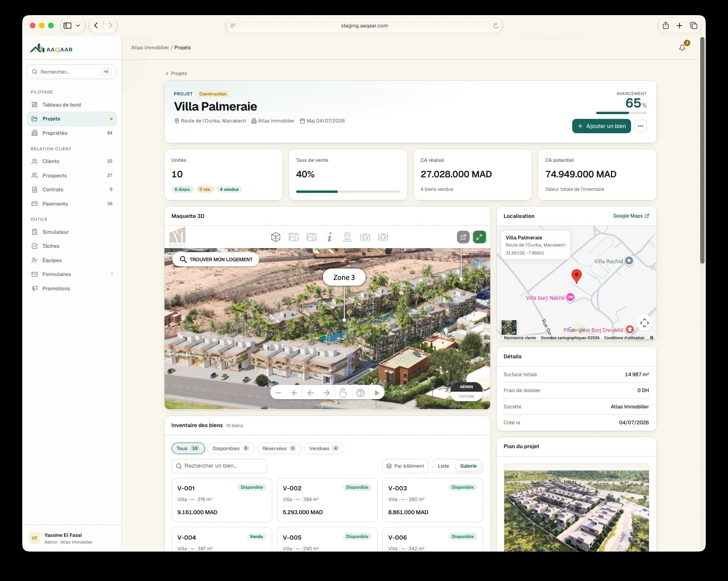Viewport: 728px width, 581px height.
Task: Click the sidebar Rechercher search field
Action: [72, 72]
